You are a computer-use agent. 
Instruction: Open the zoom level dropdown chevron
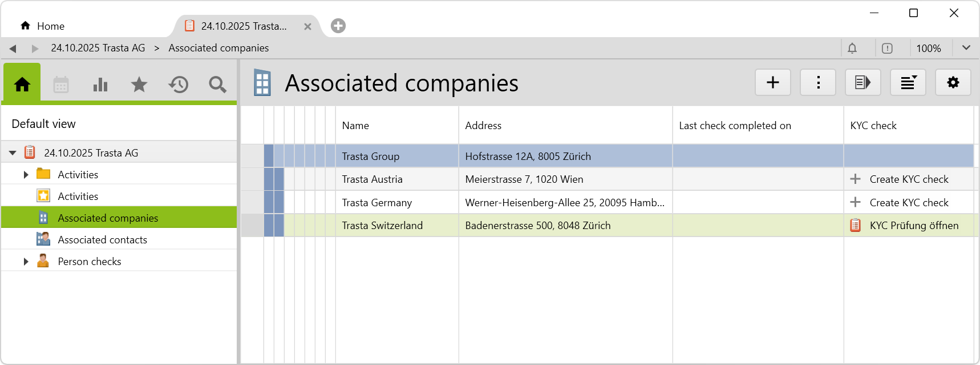pyautogui.click(x=966, y=48)
